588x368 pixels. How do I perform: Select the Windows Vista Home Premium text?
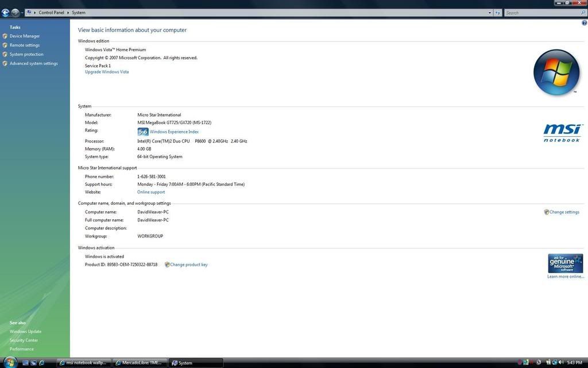pyautogui.click(x=115, y=49)
